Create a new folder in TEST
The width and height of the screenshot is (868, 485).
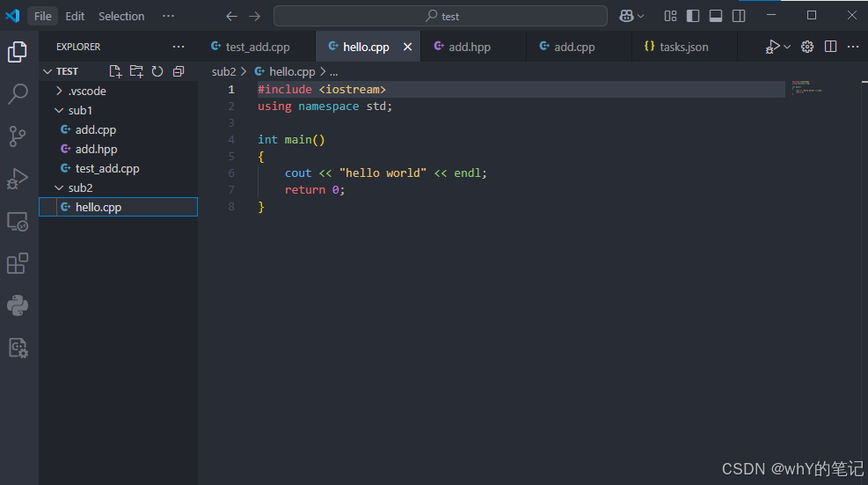(136, 71)
